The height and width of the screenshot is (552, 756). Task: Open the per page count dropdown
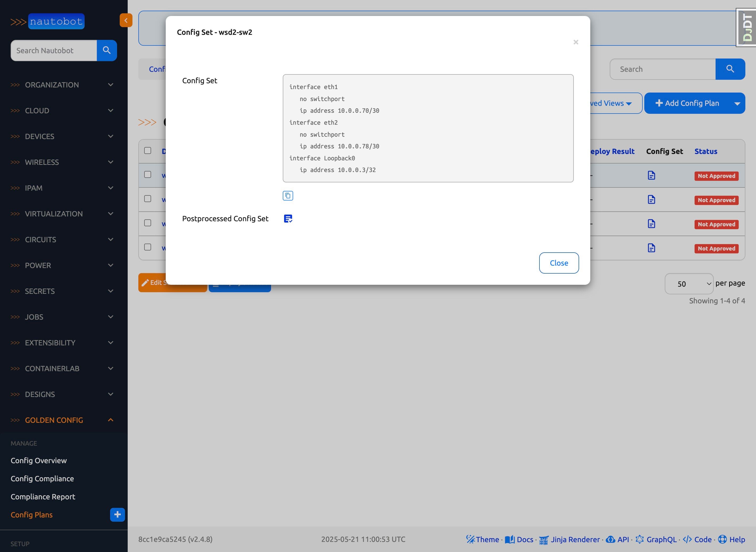click(688, 284)
